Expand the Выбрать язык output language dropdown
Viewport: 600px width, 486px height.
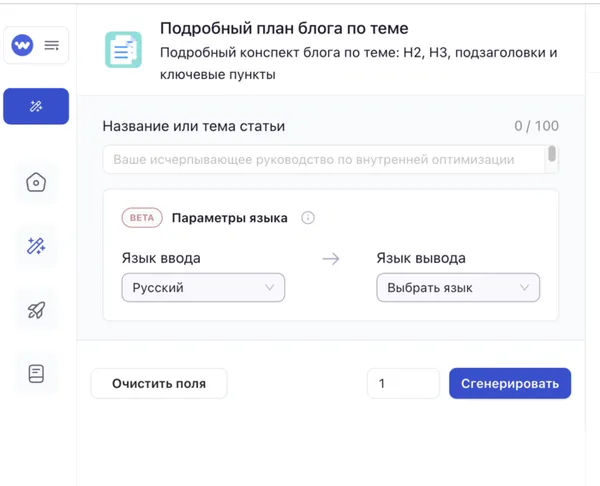pos(457,288)
